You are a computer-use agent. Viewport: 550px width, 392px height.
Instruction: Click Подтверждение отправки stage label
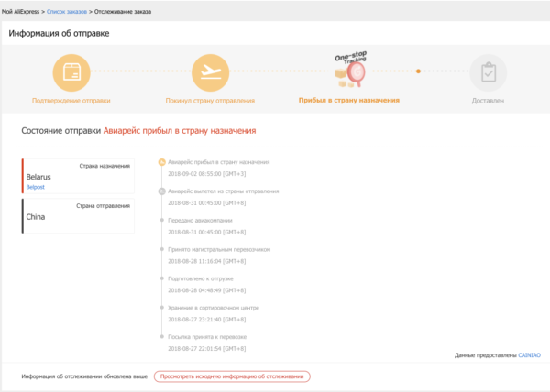tap(71, 101)
